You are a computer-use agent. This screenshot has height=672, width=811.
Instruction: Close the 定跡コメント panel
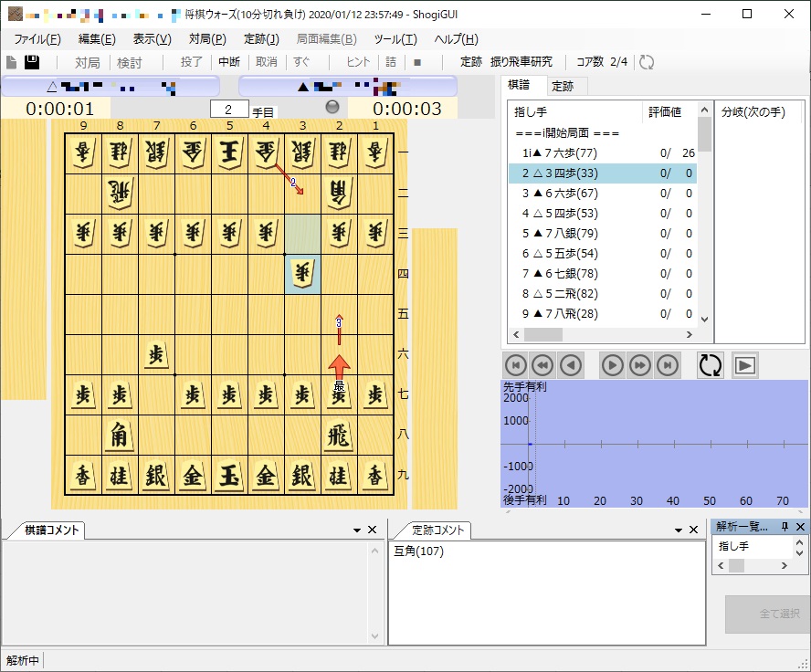[x=693, y=530]
